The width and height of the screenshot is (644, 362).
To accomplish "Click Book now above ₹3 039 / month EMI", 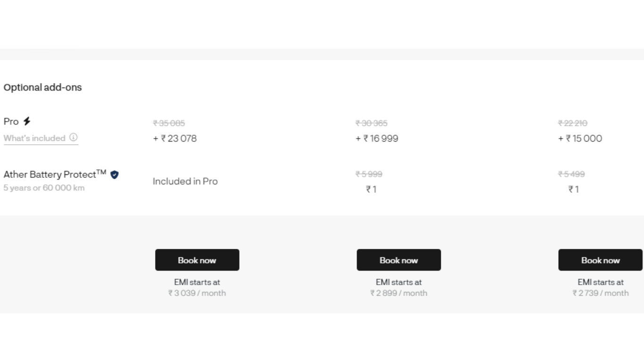I will 197,260.
